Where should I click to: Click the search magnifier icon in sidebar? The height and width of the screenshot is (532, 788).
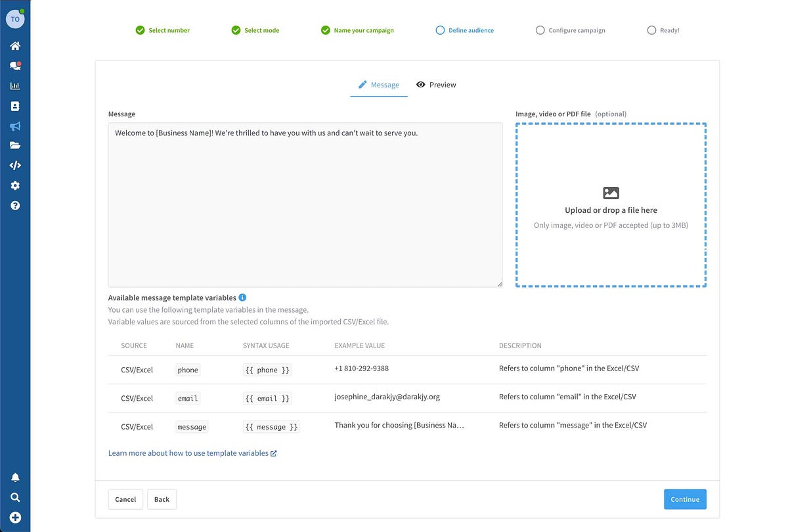point(15,497)
